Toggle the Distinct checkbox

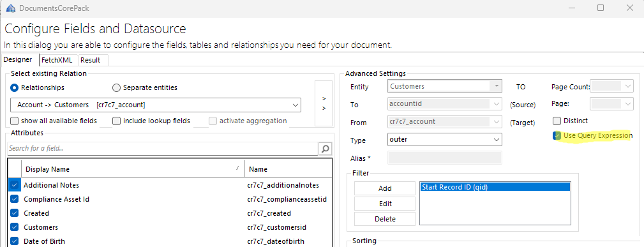coord(557,121)
